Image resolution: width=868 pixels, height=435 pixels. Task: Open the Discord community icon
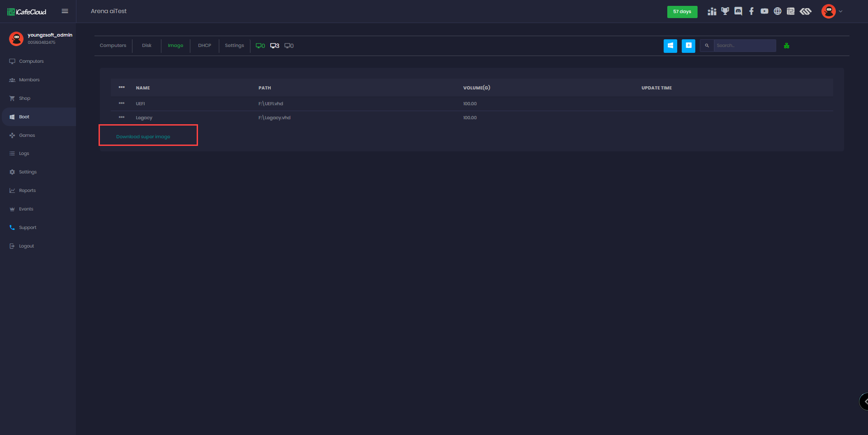pos(739,11)
